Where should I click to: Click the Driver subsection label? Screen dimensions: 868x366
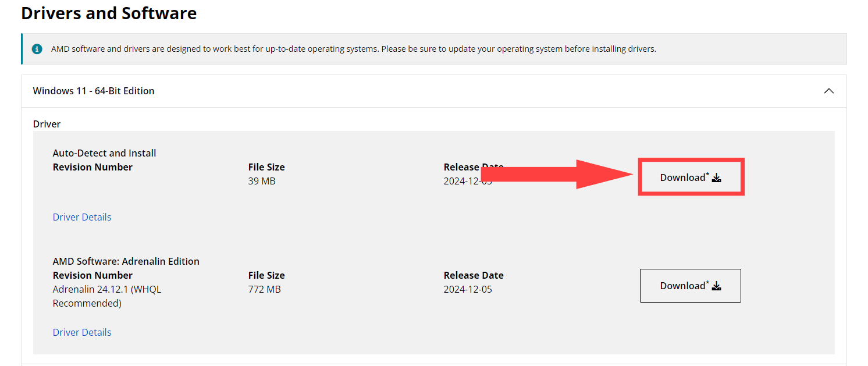(47, 124)
